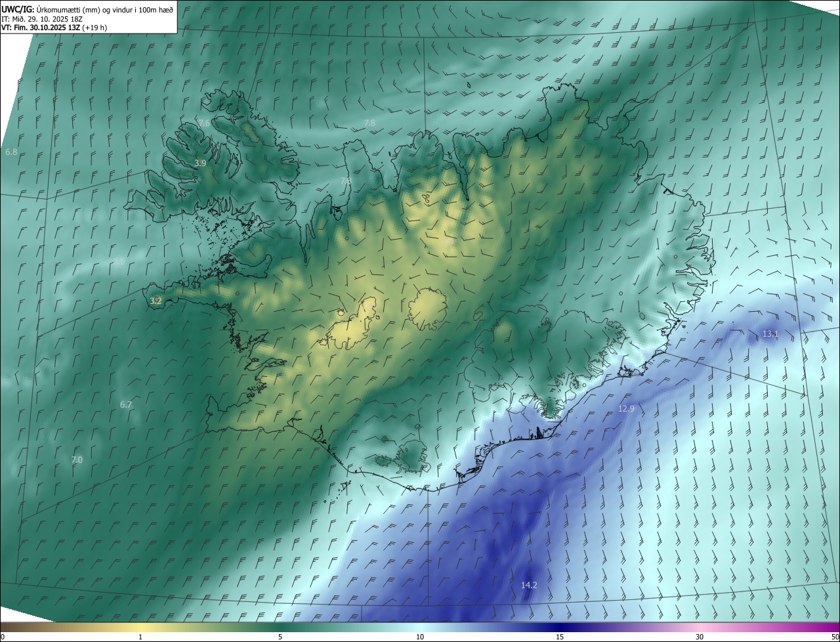Click the 10 tick on the color scale
The image size is (840, 642).
(x=420, y=637)
